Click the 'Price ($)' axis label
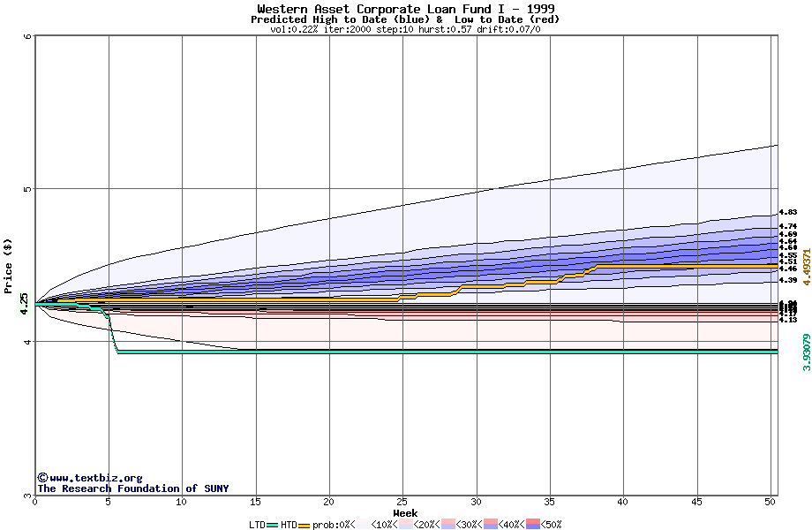The height and width of the screenshot is (530, 812). pyautogui.click(x=8, y=266)
